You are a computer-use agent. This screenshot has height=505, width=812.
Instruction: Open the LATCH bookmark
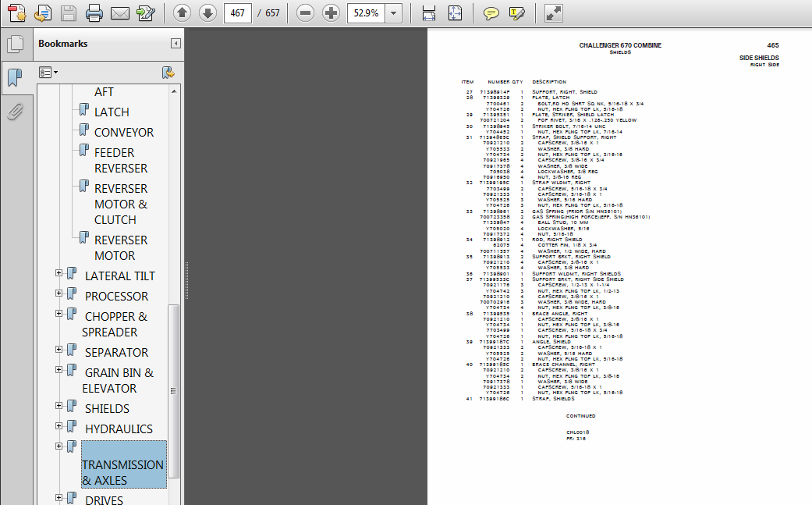coord(112,112)
